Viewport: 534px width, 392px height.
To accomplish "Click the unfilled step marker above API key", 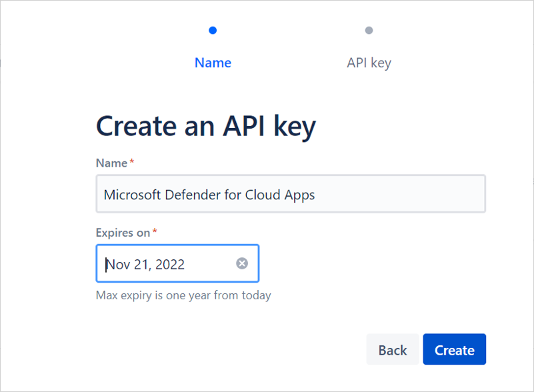I will (x=369, y=30).
